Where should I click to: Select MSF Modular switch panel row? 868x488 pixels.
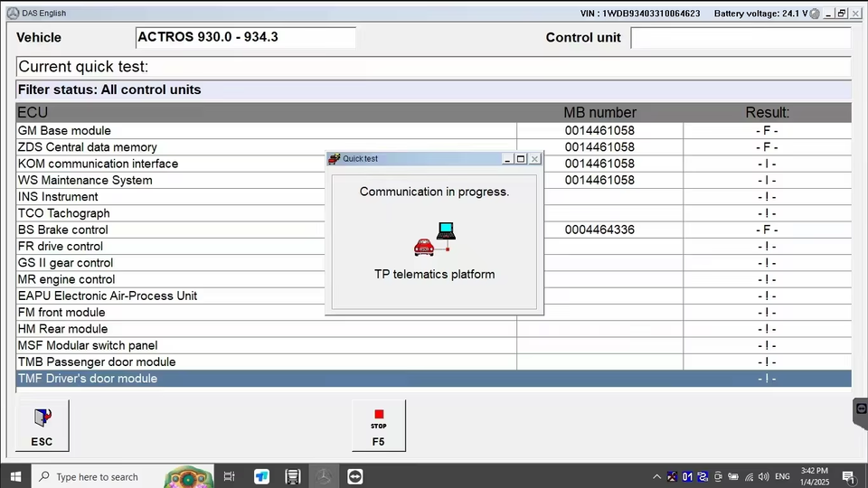click(x=433, y=346)
